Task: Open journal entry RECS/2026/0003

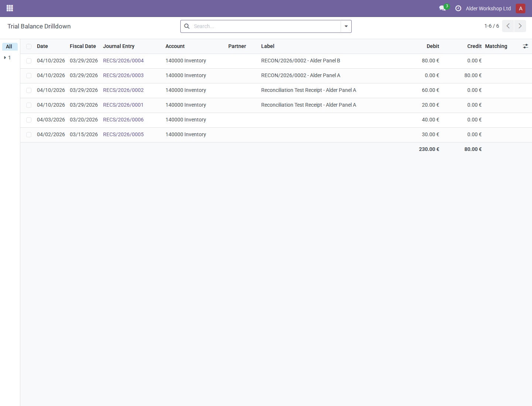Action: (123, 75)
